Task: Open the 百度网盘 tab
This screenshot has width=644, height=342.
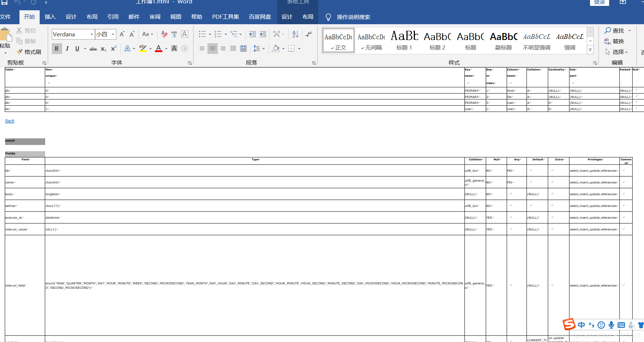Action: (260, 17)
